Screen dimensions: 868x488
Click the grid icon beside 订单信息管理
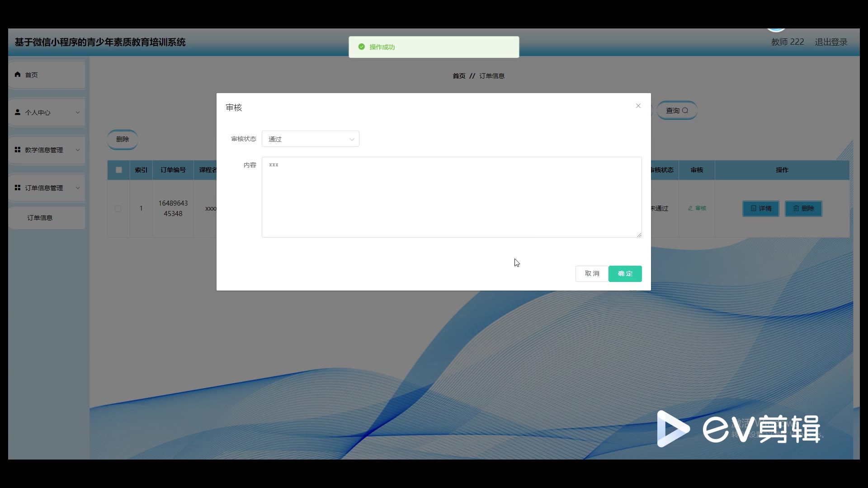click(x=18, y=188)
